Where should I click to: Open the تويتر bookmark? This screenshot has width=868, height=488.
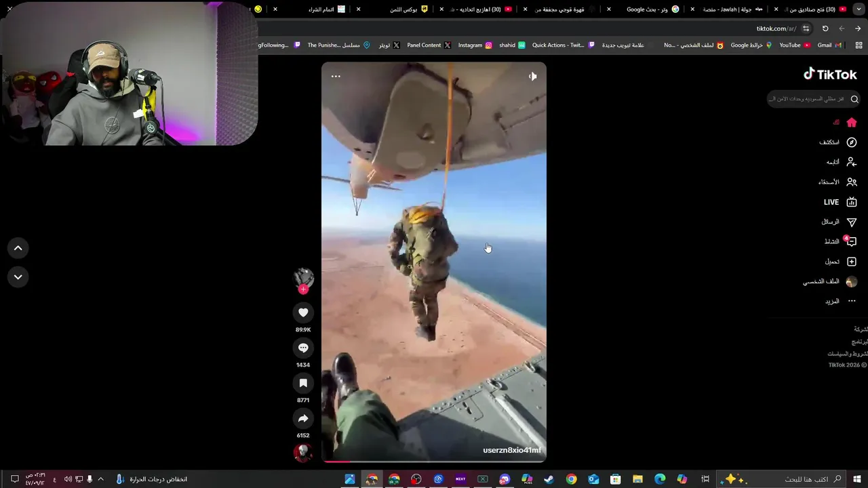389,45
